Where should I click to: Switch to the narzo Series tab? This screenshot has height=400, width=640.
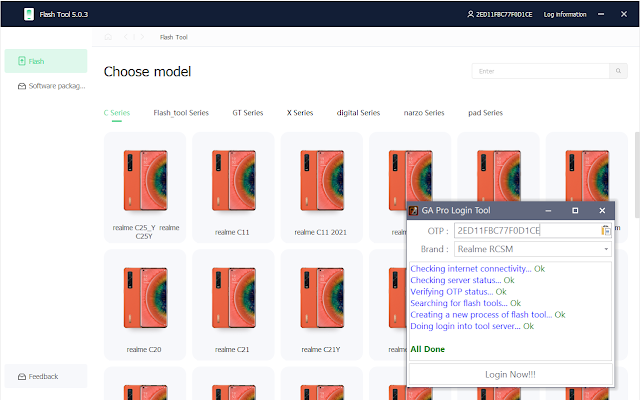point(424,113)
